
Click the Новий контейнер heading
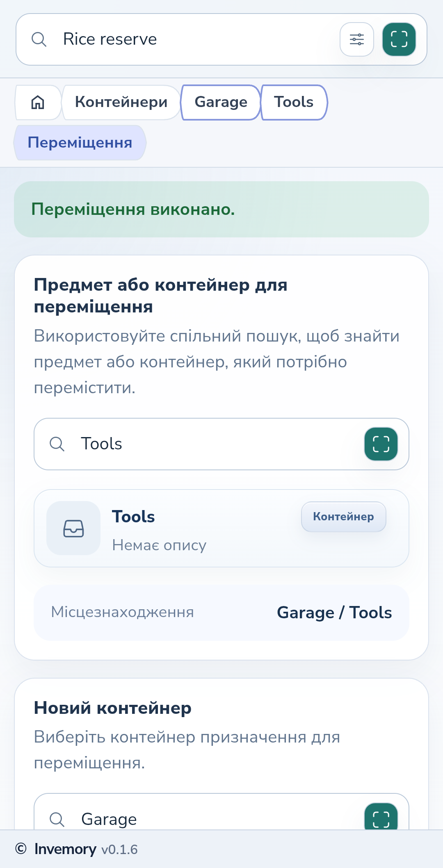click(112, 708)
